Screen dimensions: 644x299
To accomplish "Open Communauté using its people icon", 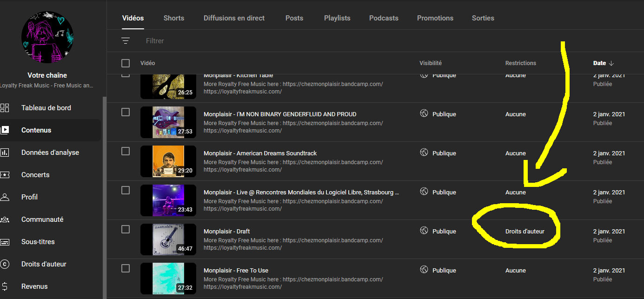I will coord(5,219).
